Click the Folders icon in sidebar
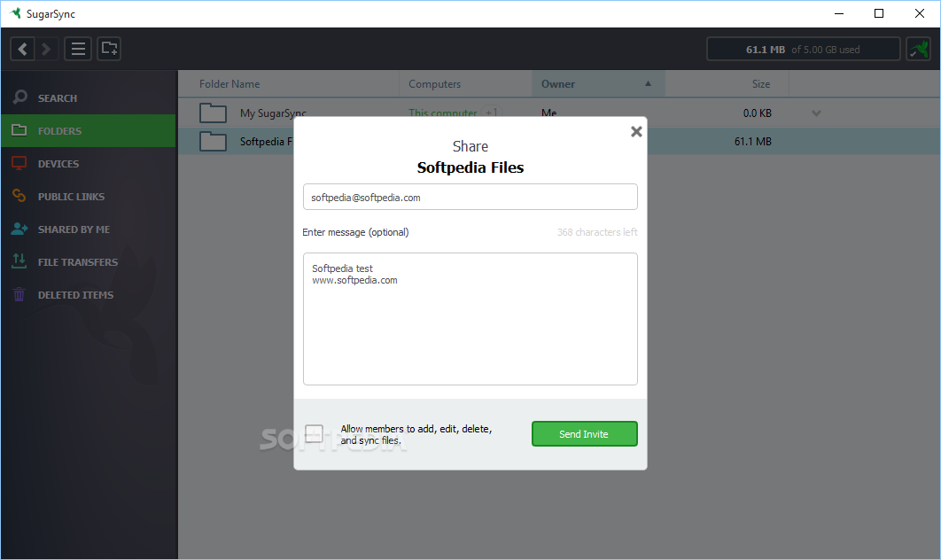Viewport: 941px width, 560px height. [19, 130]
